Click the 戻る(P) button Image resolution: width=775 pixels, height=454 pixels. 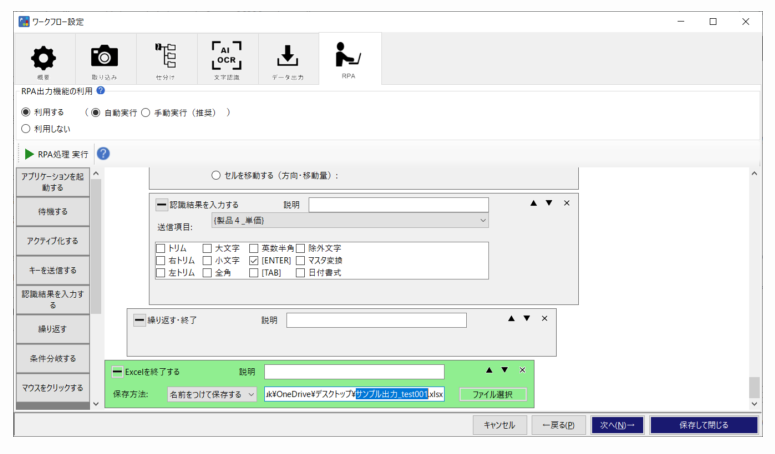(x=559, y=425)
